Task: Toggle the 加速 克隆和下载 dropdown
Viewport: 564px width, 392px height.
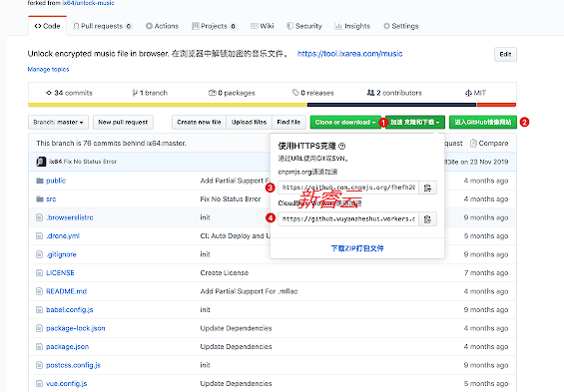Action: tap(415, 122)
